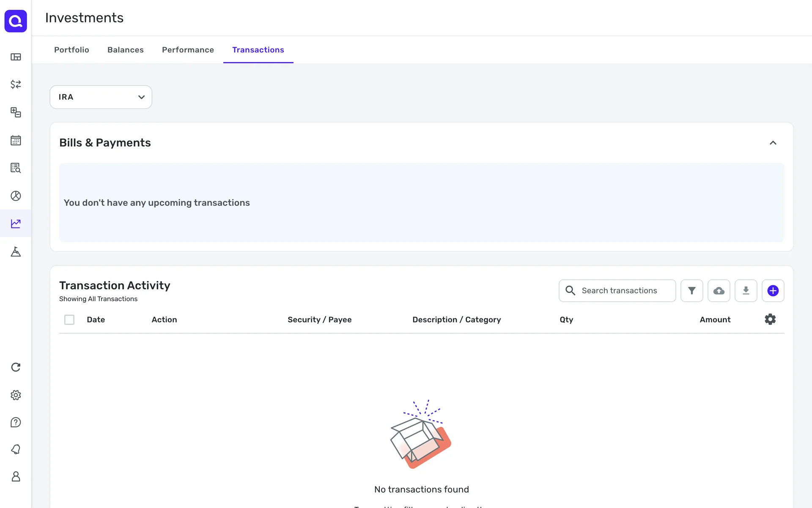Click the refresh sync icon in sidebar

(16, 367)
